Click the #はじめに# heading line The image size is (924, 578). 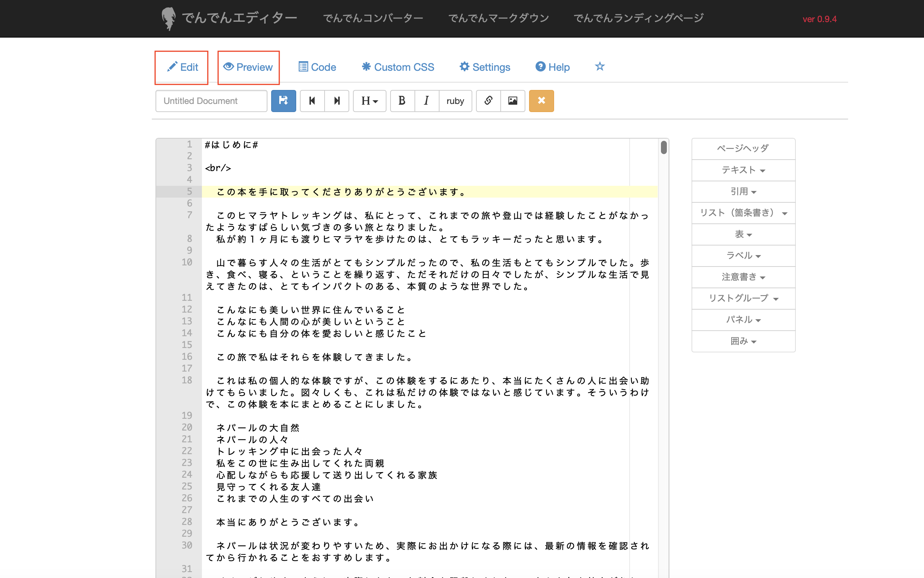coord(231,145)
